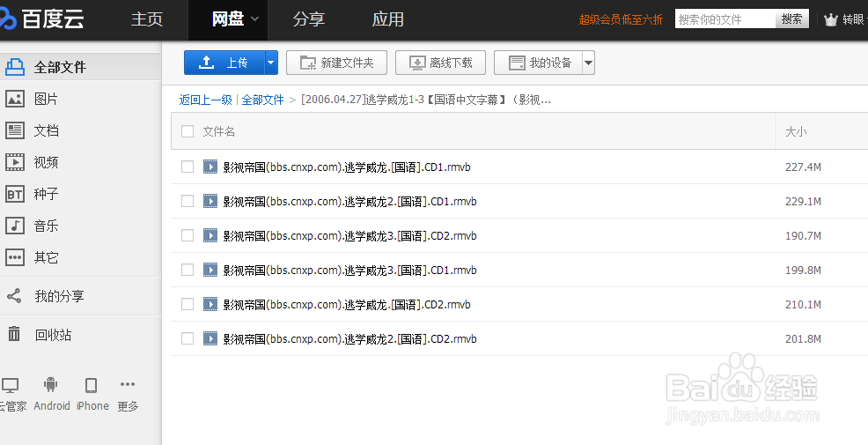Tick the select-all checkbox beside 文件名

[x=188, y=131]
